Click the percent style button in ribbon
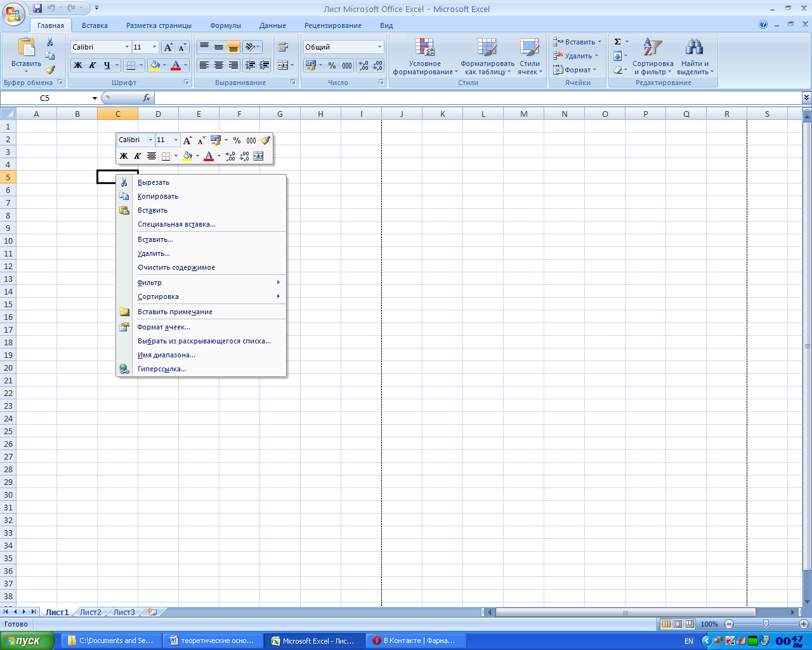The height and width of the screenshot is (650, 812). 332,65
